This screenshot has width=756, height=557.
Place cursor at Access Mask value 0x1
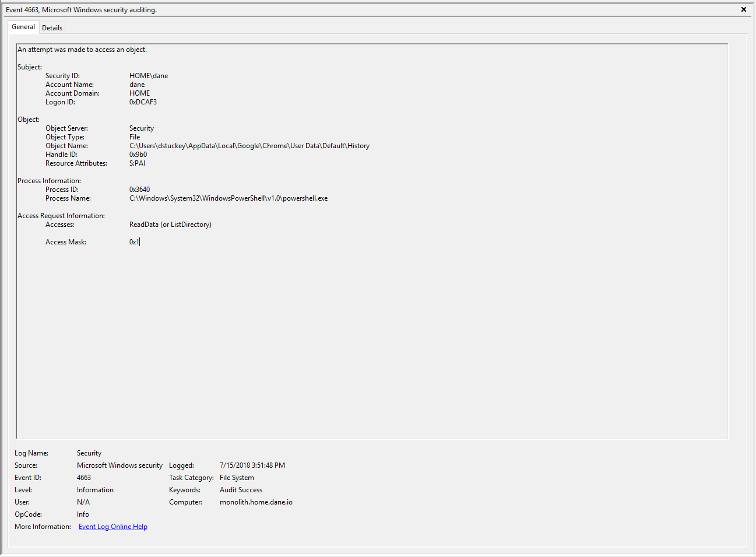tap(135, 242)
